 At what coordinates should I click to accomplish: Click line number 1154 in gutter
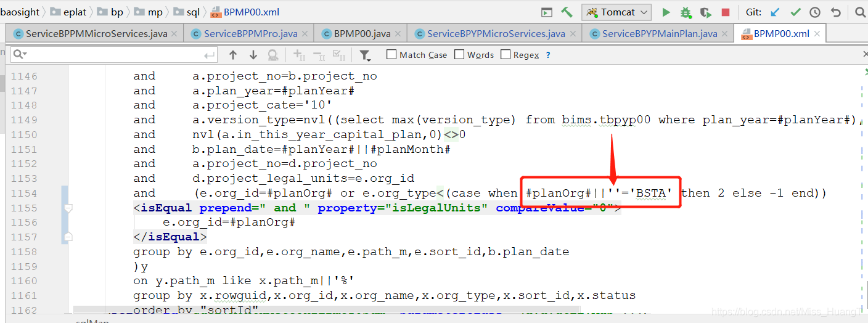(x=24, y=193)
